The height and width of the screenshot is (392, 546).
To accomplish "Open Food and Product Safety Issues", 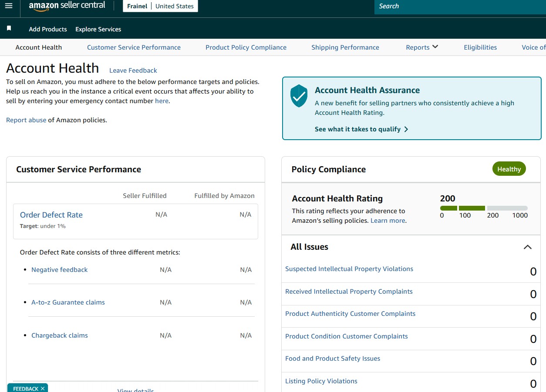I will [x=333, y=358].
